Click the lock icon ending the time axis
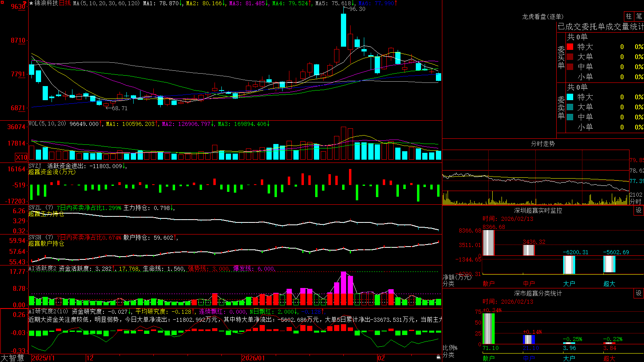Viewport: 644px width, 362px height. 438,357
